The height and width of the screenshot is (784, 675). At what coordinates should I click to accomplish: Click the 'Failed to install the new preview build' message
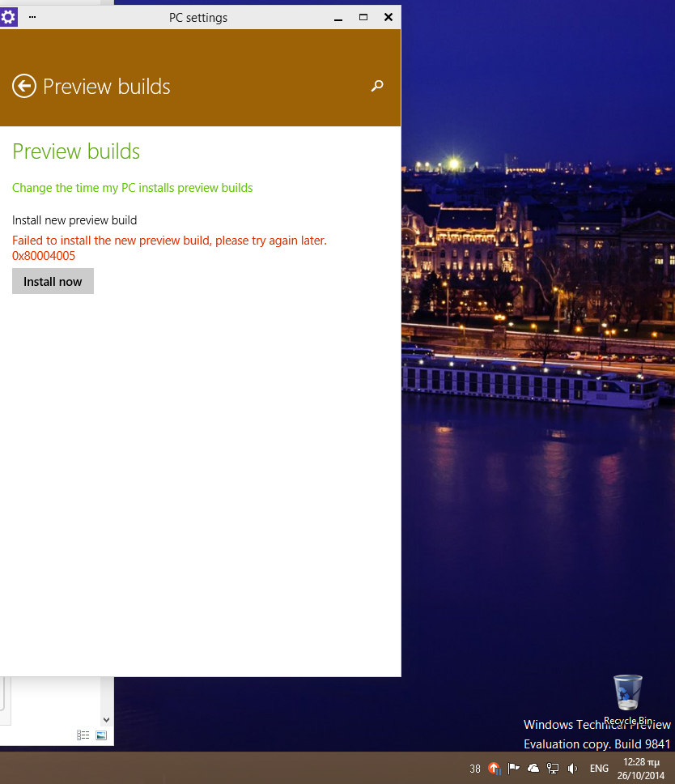(169, 241)
